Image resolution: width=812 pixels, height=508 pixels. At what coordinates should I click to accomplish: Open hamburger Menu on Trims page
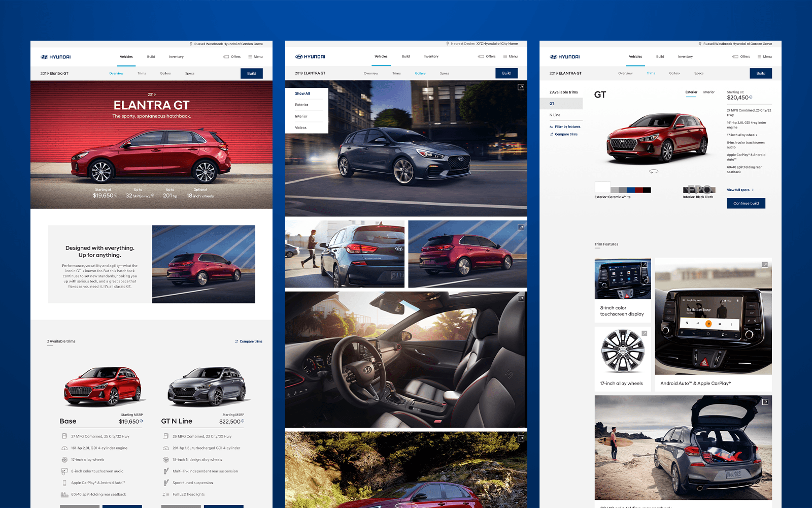coord(764,57)
